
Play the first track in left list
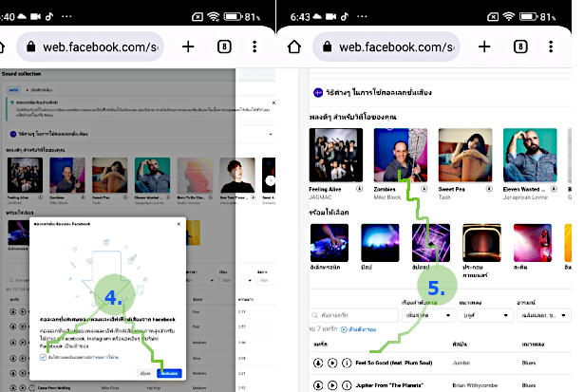pos(23,311)
